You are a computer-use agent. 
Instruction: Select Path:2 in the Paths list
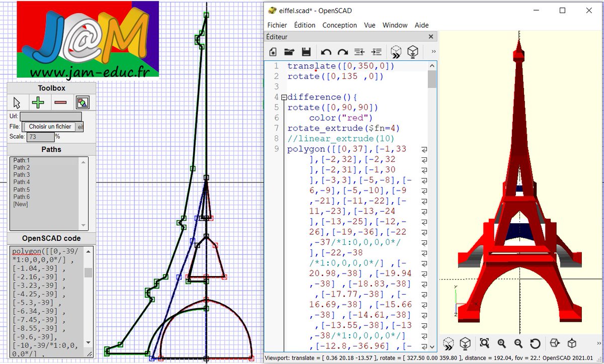coord(22,167)
